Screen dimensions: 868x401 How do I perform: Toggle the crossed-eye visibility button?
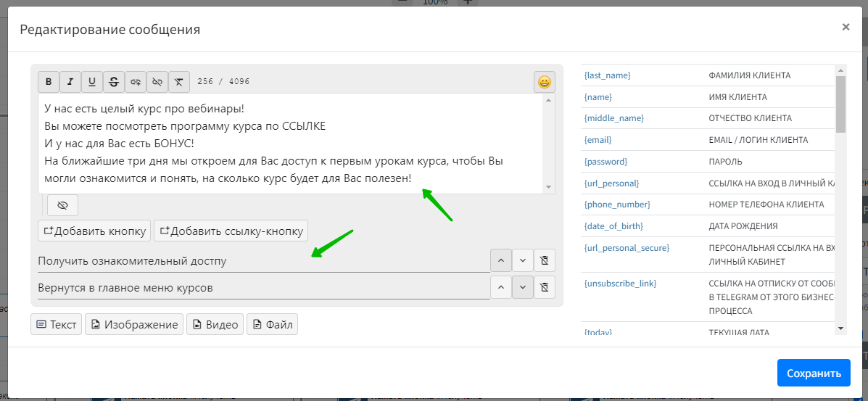(62, 206)
